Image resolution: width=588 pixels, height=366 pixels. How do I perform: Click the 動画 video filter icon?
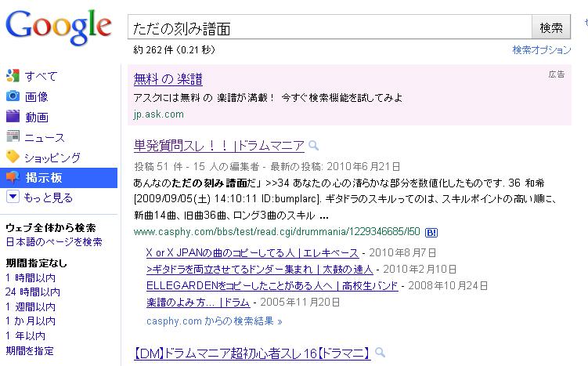click(x=13, y=117)
